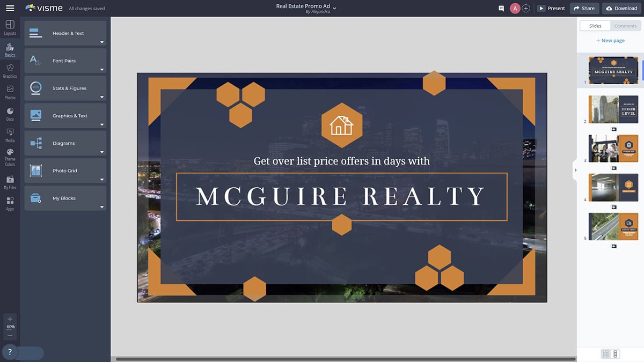
Task: Switch to grid slide view
Action: pos(606,354)
